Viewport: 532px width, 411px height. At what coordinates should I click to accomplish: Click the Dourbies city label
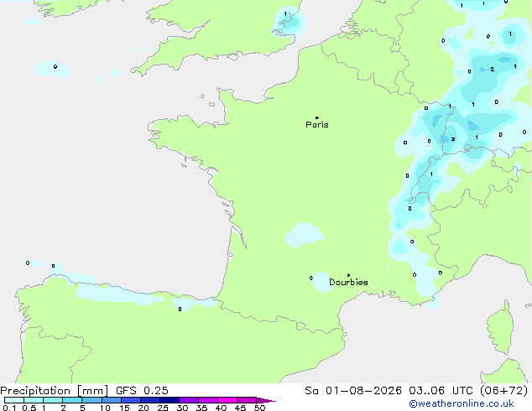coord(348,282)
